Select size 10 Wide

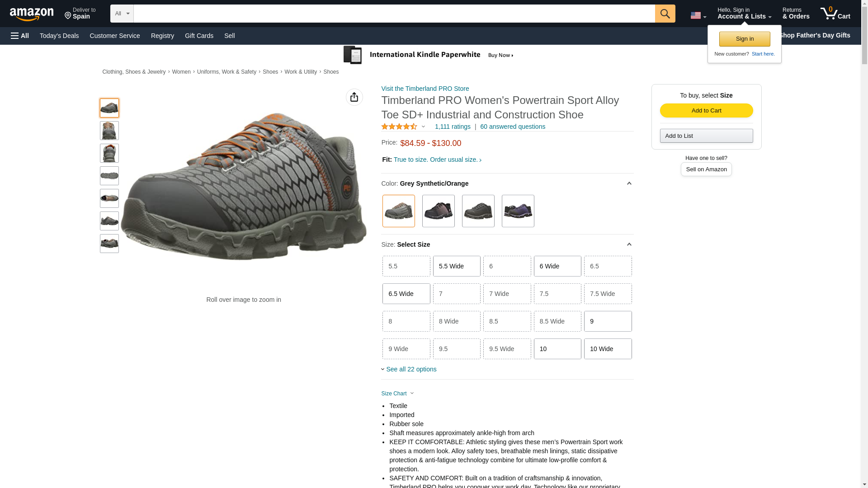[607, 349]
